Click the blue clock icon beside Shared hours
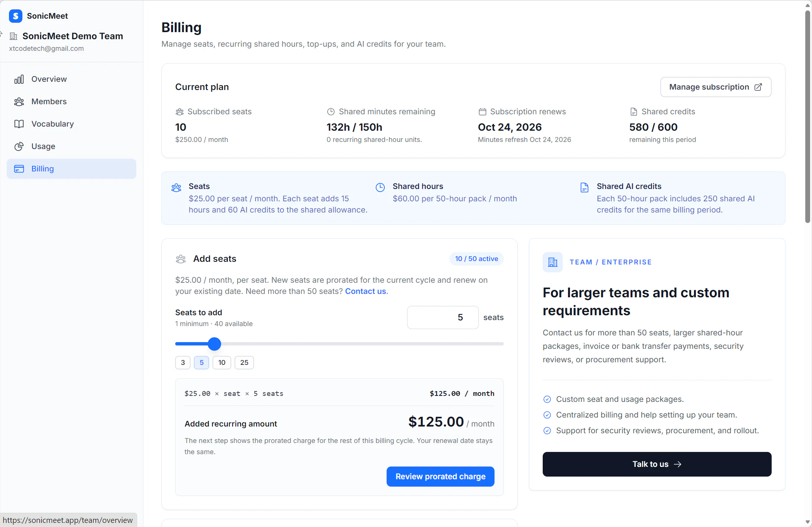812x527 pixels. (380, 187)
